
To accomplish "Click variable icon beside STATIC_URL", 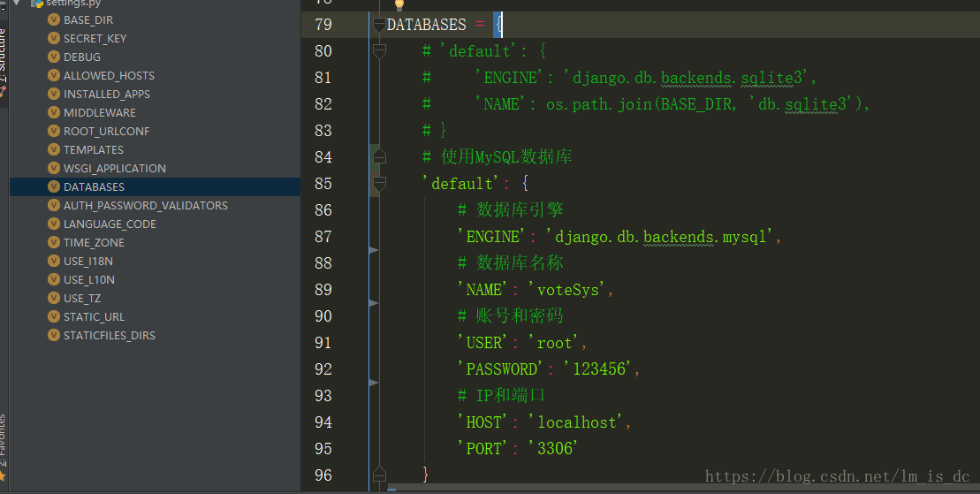I will (54, 316).
